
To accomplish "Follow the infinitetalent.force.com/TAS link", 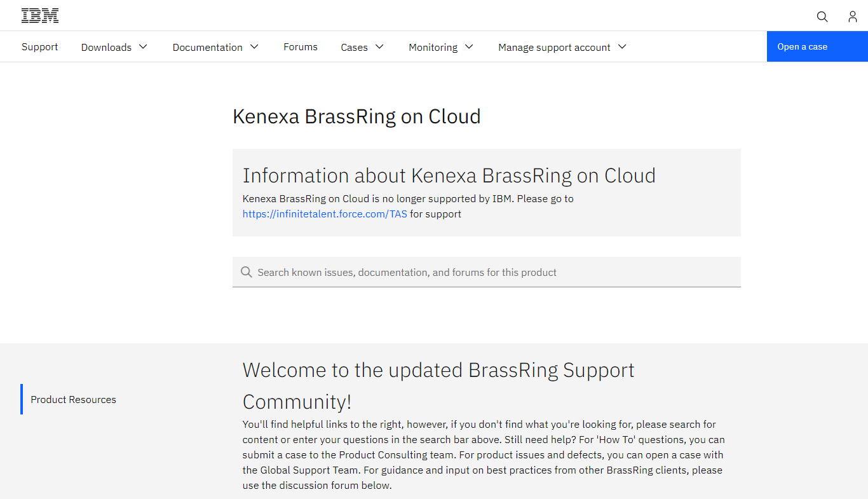I will [325, 214].
